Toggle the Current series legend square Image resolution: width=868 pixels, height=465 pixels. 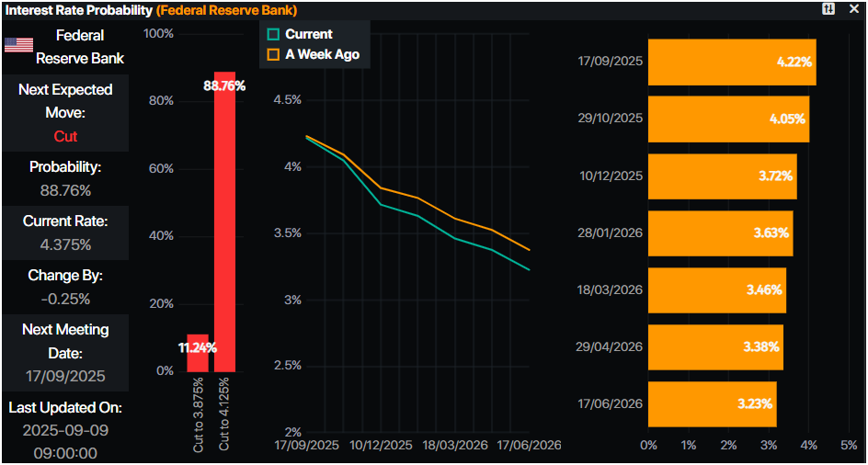(273, 34)
